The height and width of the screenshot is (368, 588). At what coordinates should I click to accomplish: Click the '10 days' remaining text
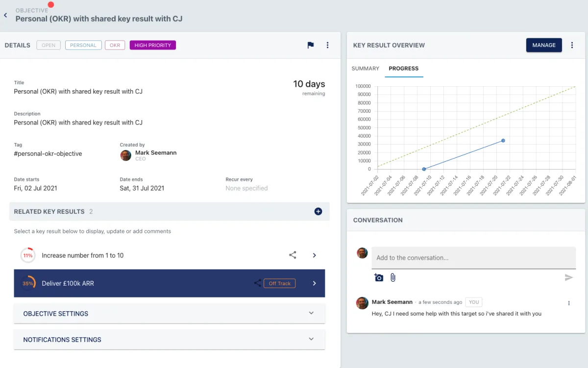point(309,84)
